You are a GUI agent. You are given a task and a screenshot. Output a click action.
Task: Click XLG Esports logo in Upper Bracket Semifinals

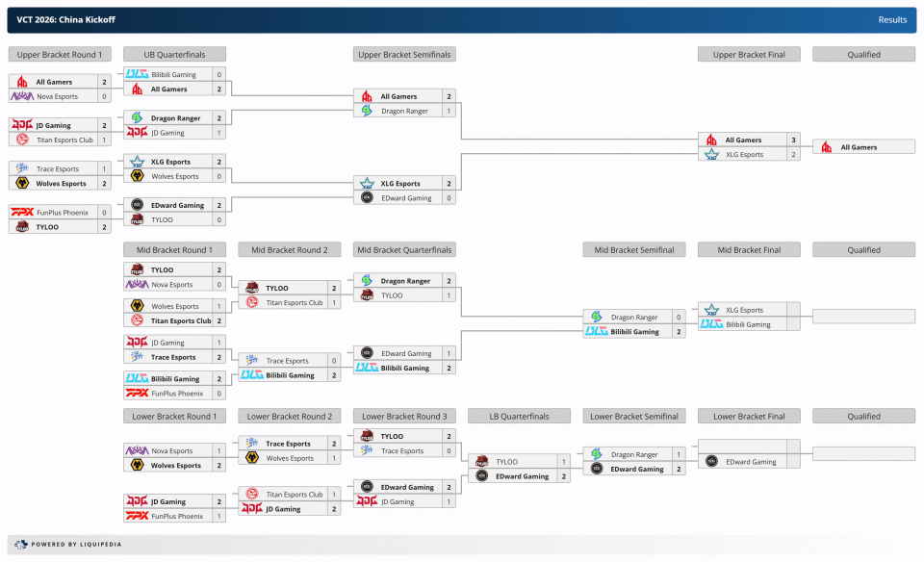point(367,183)
